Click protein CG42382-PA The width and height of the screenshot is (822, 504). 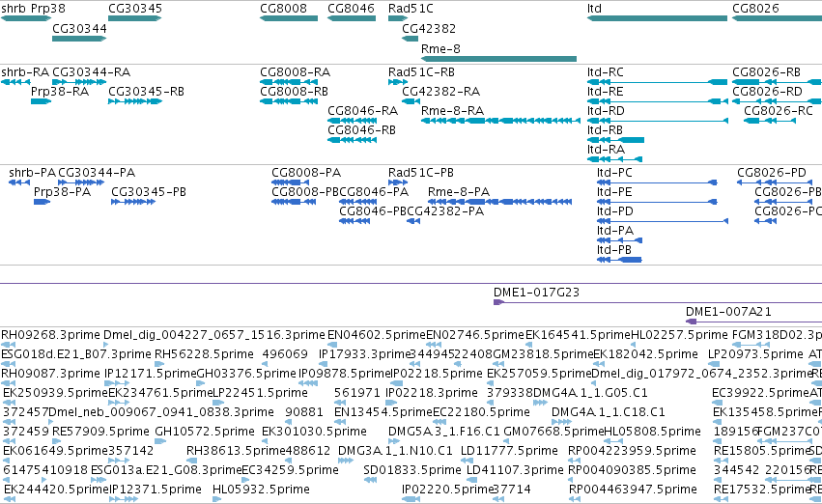click(x=413, y=220)
